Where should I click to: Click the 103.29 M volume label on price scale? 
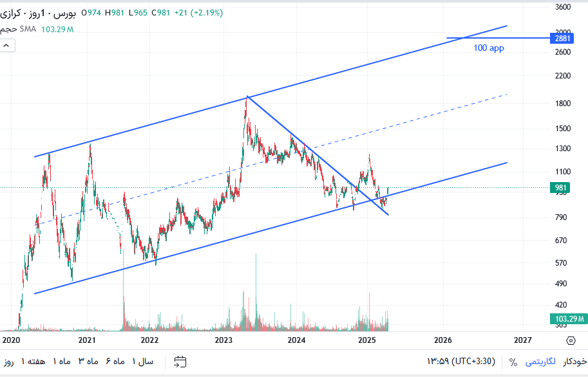(569, 319)
